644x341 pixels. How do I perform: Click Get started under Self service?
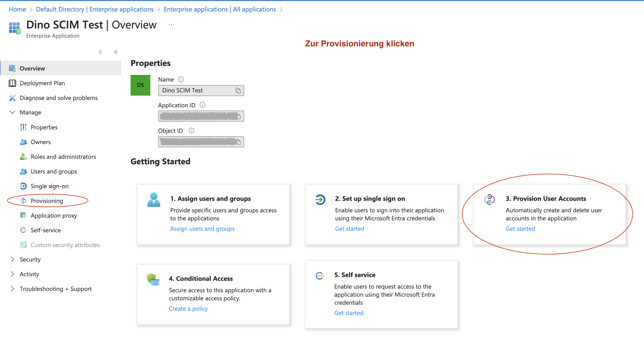[x=349, y=313]
